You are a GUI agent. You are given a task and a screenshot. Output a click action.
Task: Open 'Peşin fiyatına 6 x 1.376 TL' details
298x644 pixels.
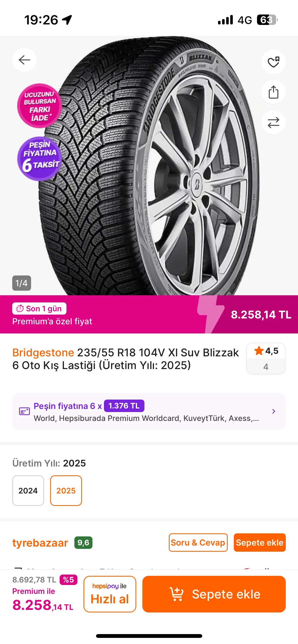89,406
